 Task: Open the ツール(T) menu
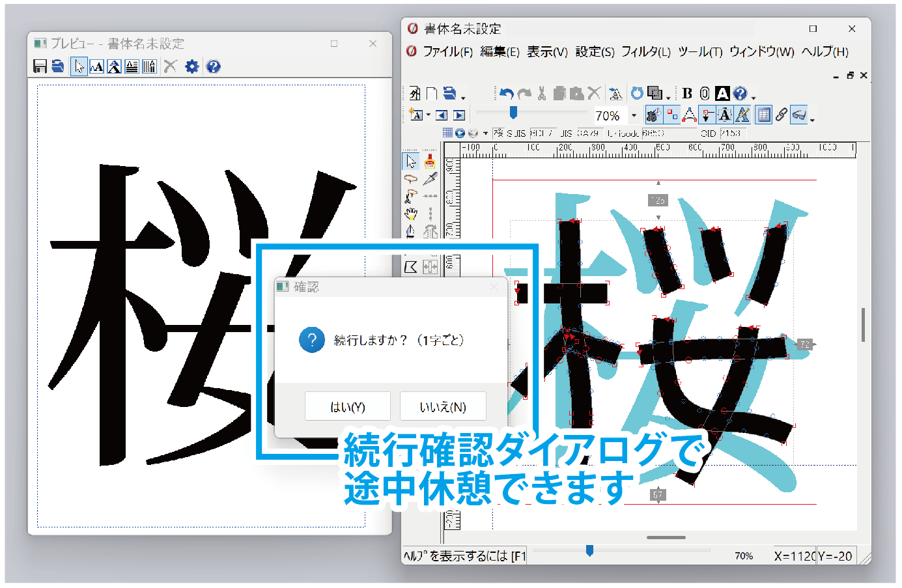[x=700, y=52]
